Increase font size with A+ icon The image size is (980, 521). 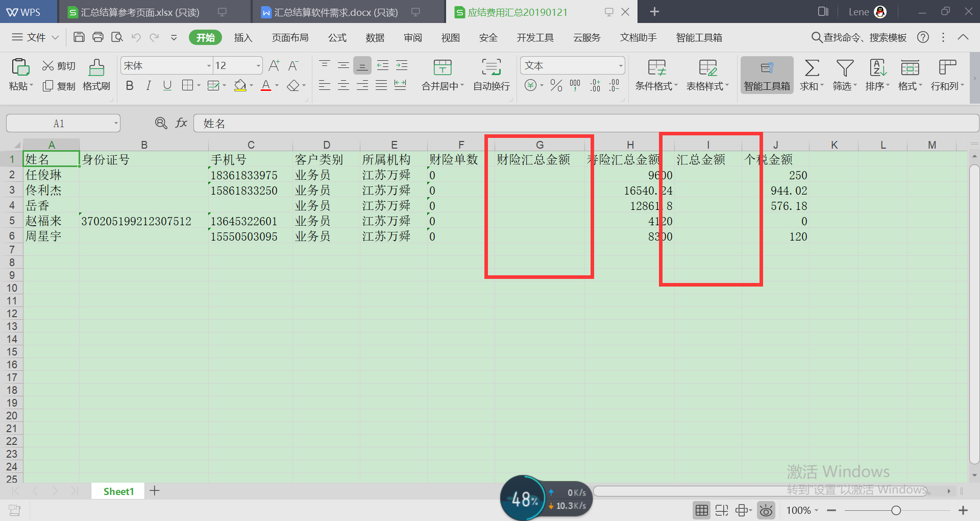[x=274, y=65]
